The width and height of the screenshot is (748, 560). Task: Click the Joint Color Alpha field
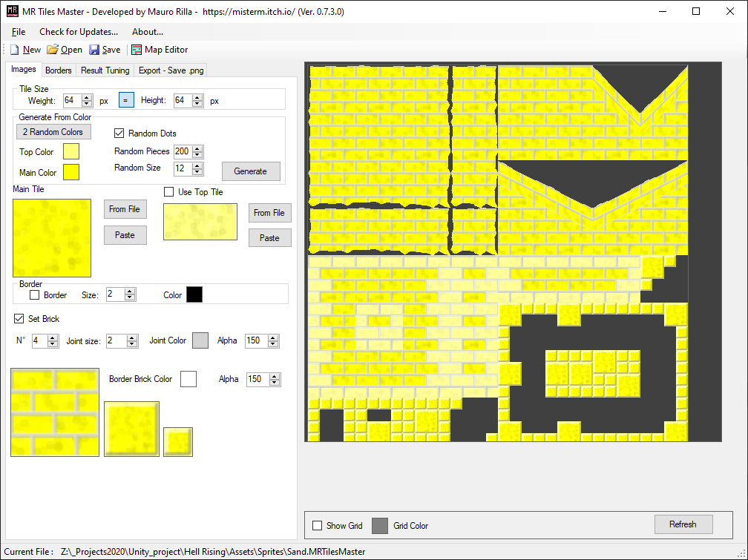pyautogui.click(x=257, y=340)
